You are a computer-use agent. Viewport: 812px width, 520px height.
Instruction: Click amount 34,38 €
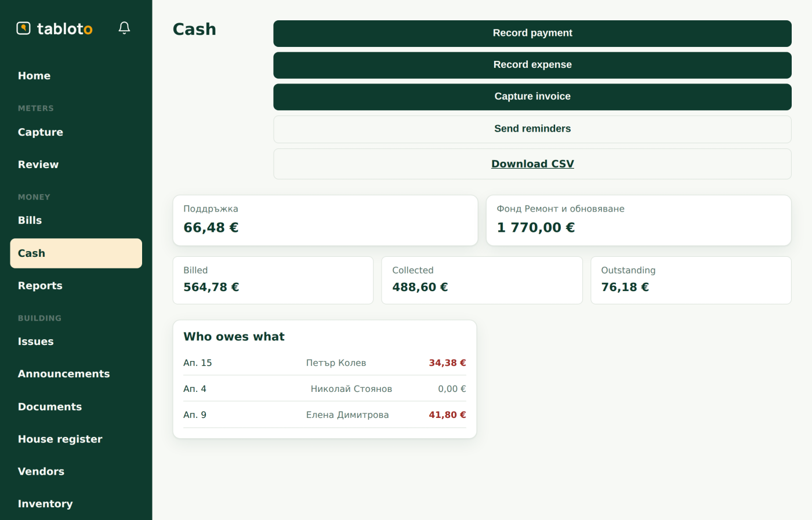click(447, 363)
